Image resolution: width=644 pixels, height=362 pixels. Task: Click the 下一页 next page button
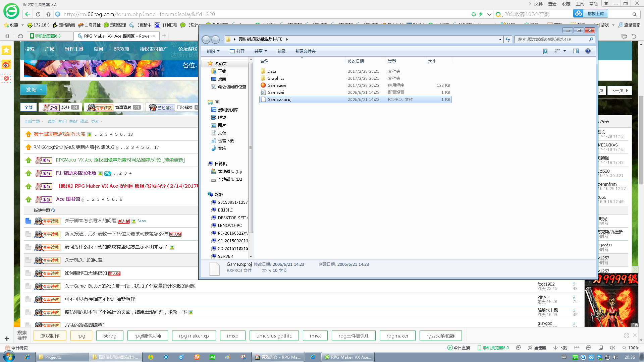point(619,90)
